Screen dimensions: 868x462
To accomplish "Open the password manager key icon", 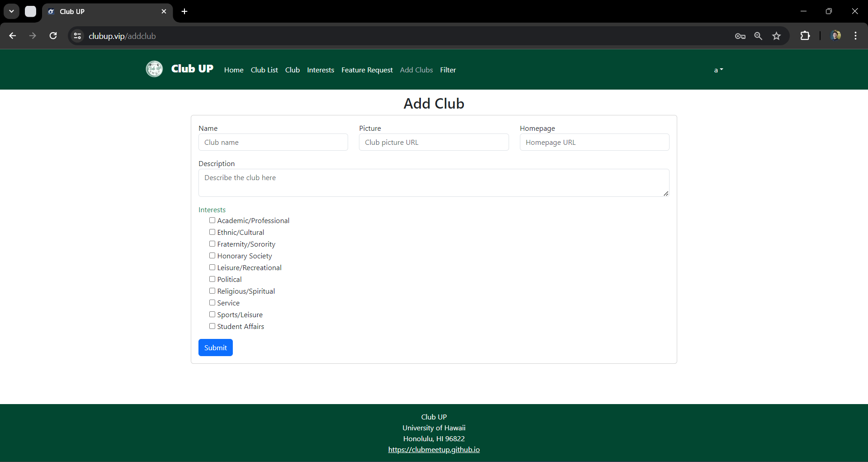I will 740,36.
